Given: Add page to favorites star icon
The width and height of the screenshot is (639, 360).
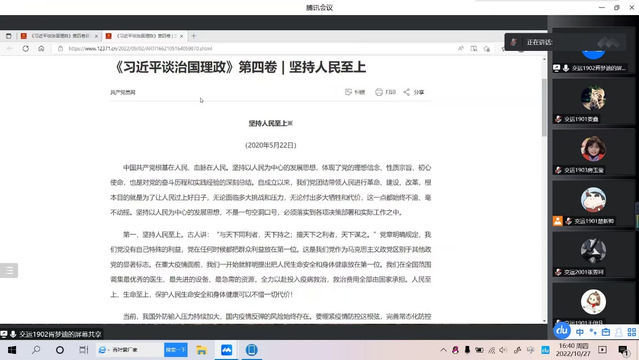Looking at the screenshot, I should pos(487,49).
